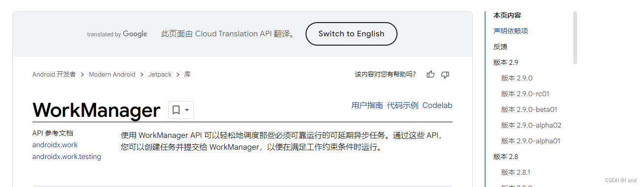Click the bookmark icon beside WorkManager
The width and height of the screenshot is (644, 187).
pyautogui.click(x=176, y=110)
